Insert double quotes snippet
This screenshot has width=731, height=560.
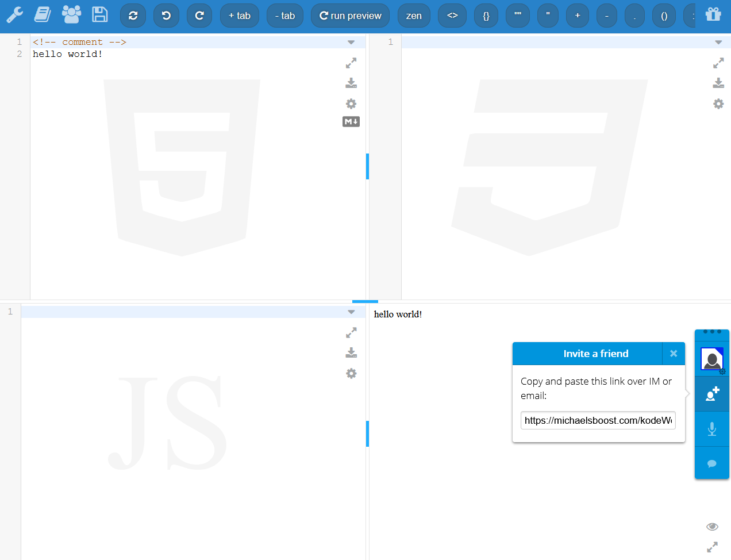[518, 16]
